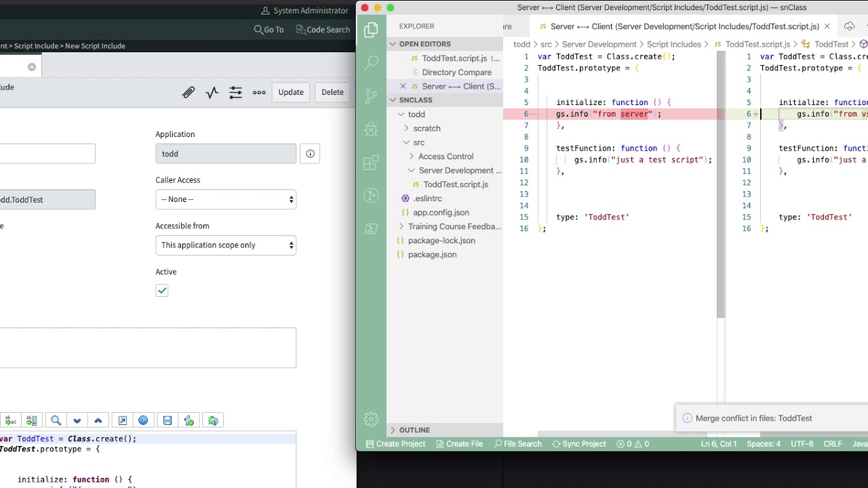Open app.config.json file
Screen dimensions: 868x488
[445, 213]
